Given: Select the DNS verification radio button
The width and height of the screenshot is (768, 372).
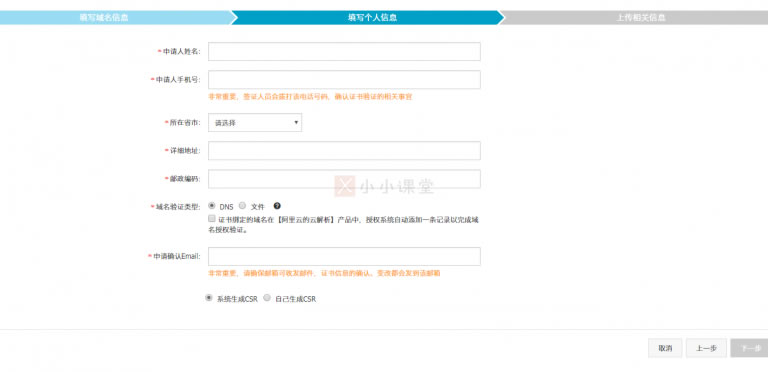Looking at the screenshot, I should click(x=212, y=206).
